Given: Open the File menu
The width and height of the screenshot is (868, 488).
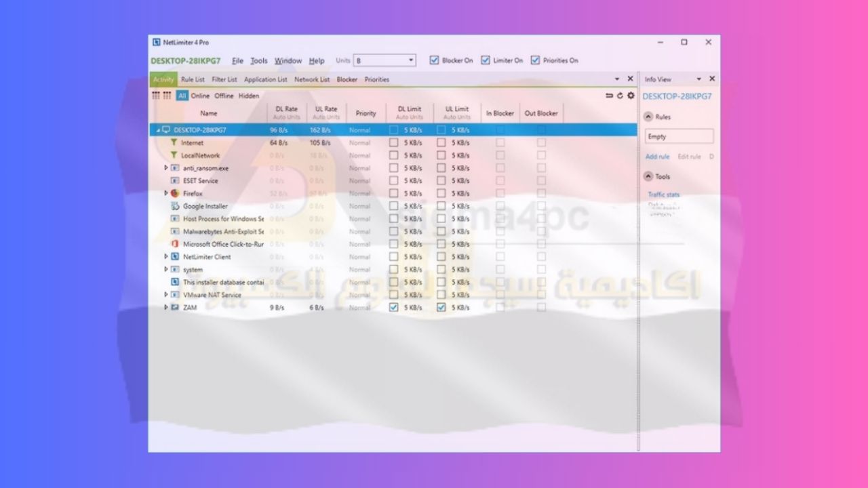Looking at the screenshot, I should click(x=237, y=60).
